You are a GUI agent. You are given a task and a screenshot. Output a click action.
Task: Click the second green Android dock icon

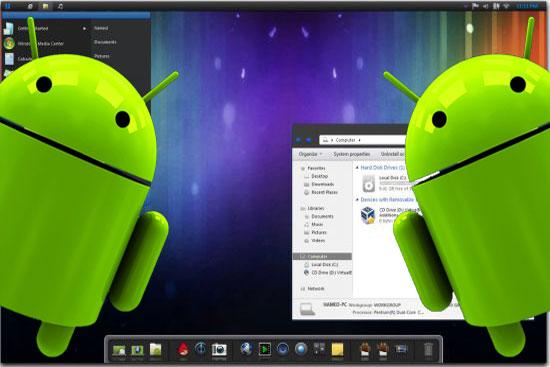click(137, 350)
